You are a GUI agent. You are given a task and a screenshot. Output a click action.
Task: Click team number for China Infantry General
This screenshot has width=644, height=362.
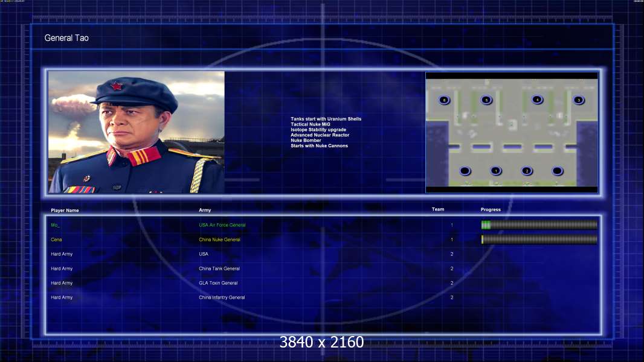tap(452, 297)
